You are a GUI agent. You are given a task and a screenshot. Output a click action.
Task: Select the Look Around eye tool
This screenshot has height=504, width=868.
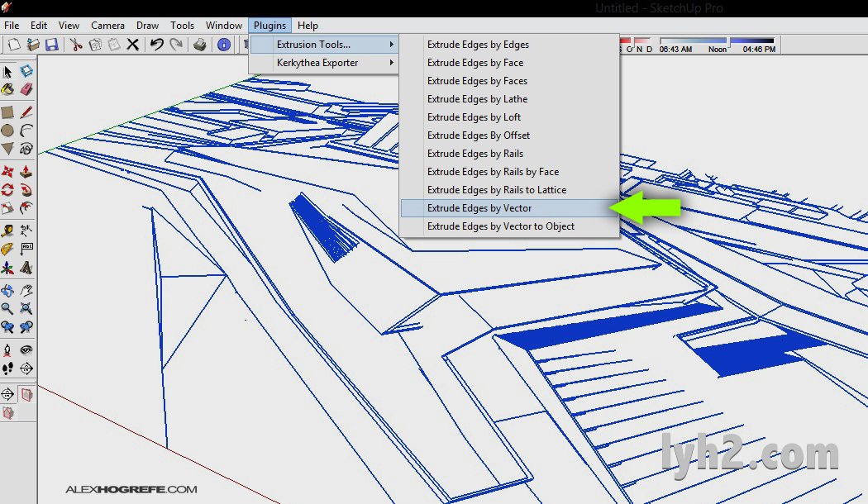[26, 349]
